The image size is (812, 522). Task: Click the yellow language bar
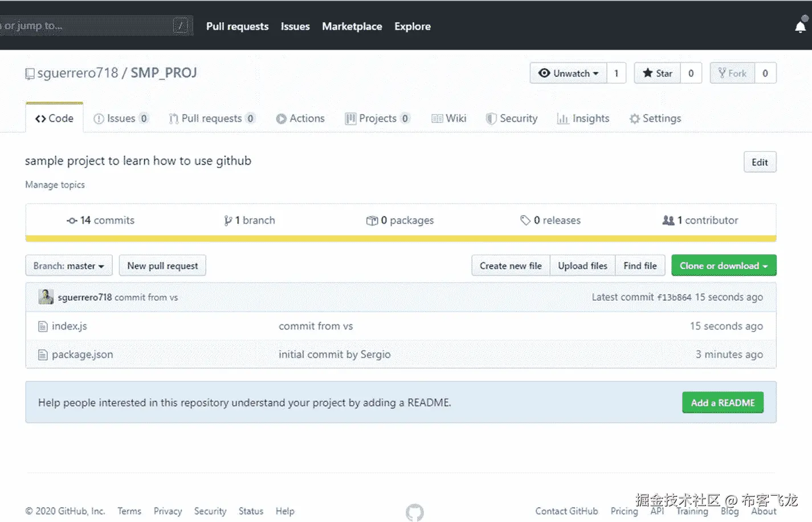point(401,239)
